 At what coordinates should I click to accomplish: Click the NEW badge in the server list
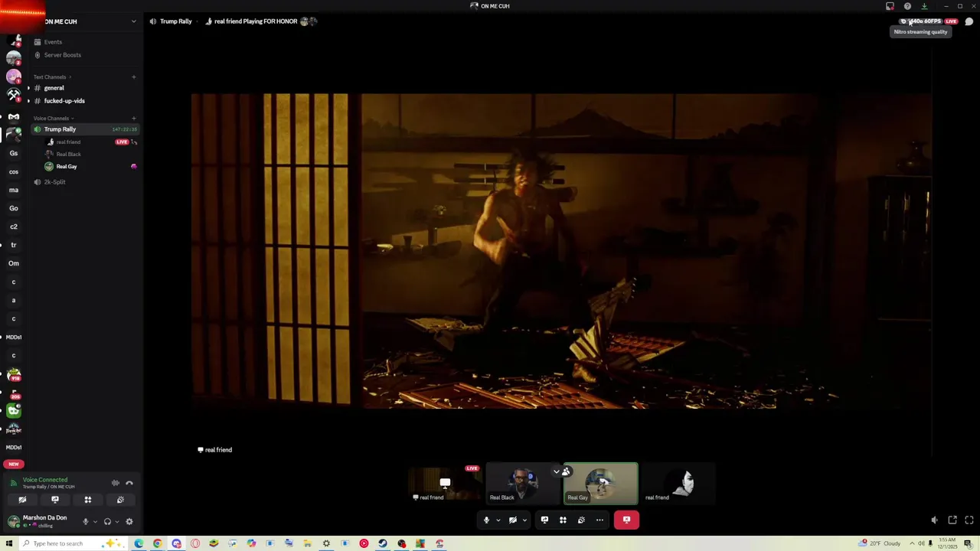[14, 464]
